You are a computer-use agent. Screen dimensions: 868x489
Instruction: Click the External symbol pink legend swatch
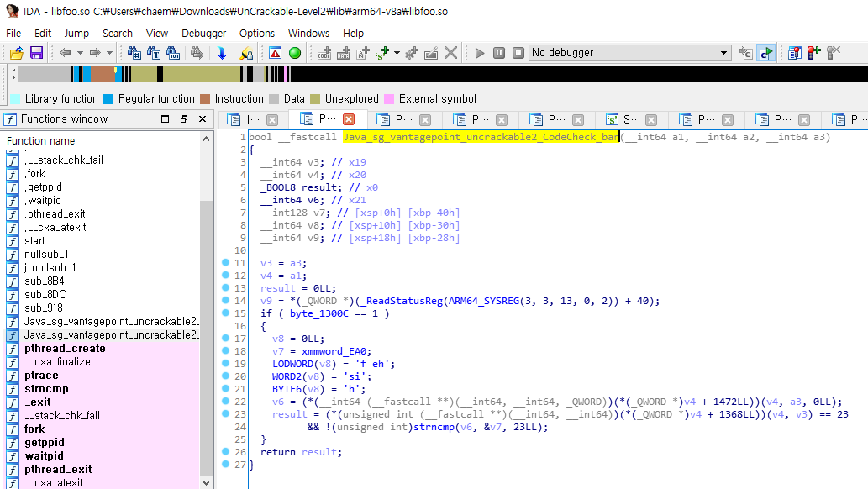389,99
